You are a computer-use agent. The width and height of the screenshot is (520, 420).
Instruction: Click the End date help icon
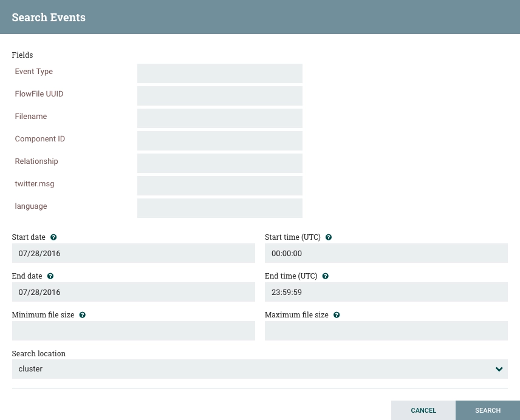(x=50, y=276)
